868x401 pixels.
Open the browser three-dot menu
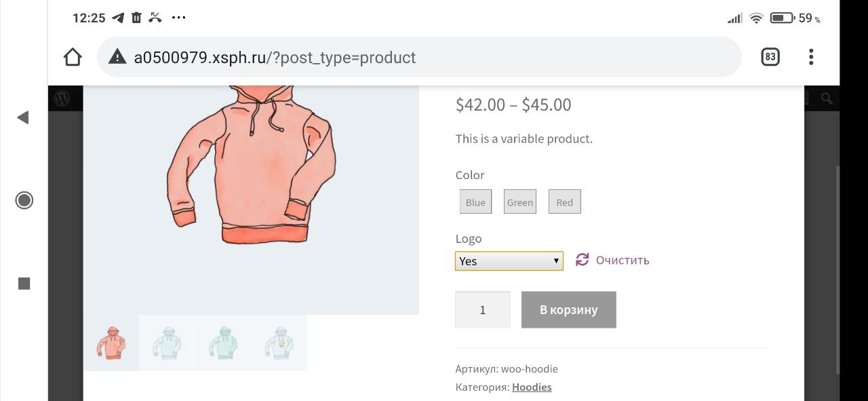coord(811,57)
